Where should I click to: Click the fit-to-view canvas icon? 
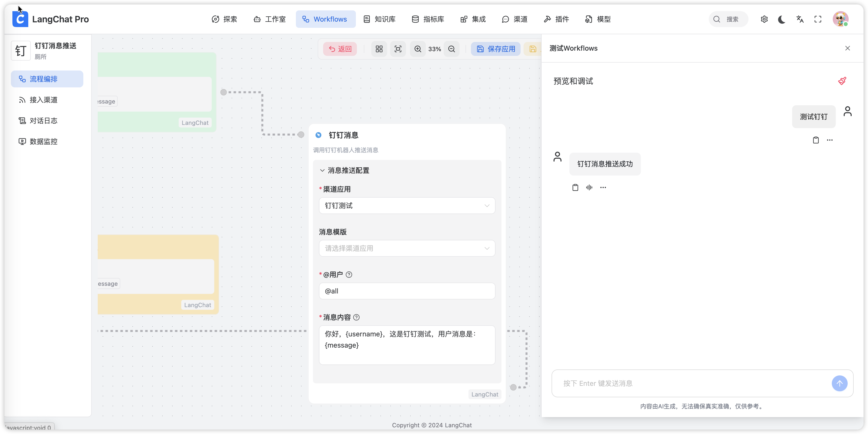(398, 49)
